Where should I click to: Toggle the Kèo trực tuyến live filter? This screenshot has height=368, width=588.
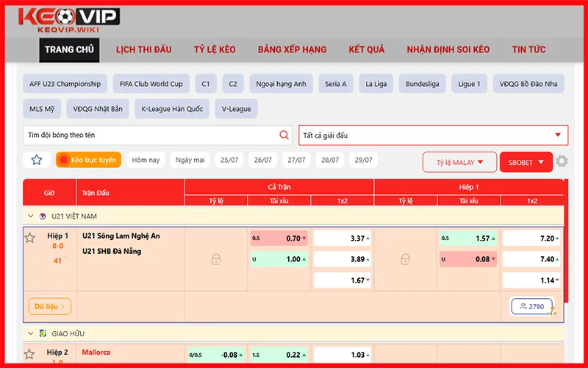coord(88,160)
